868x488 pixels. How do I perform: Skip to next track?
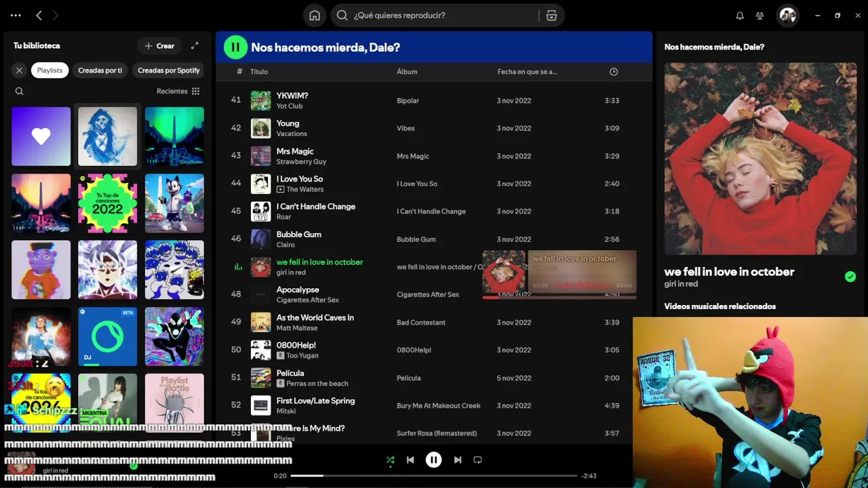click(x=458, y=460)
